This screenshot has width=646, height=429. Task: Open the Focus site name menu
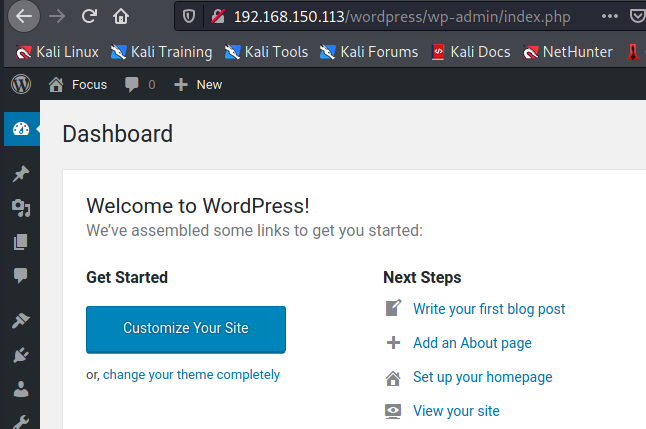point(78,84)
